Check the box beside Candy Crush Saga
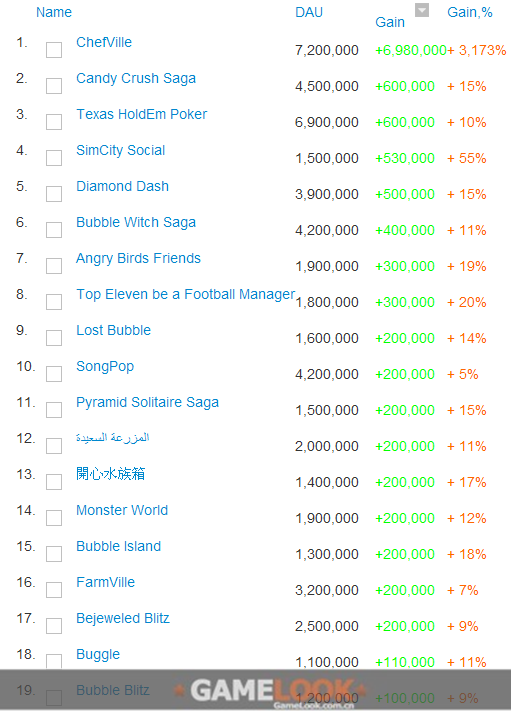The image size is (511, 712). click(54, 86)
